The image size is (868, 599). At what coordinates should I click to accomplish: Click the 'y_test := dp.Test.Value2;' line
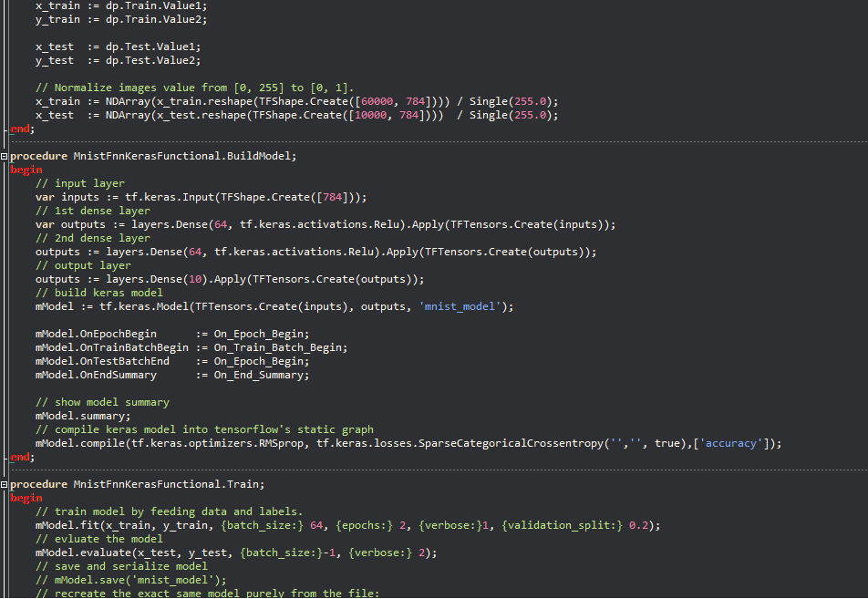(x=118, y=60)
